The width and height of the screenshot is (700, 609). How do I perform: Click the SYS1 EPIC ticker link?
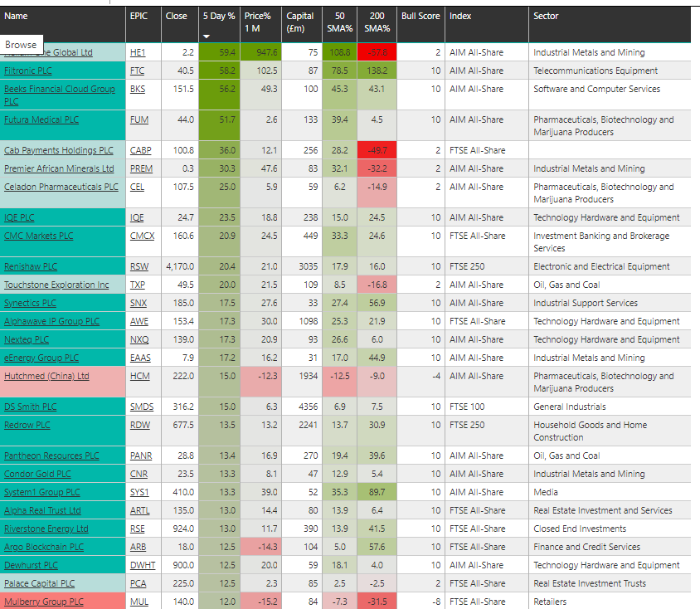139,493
